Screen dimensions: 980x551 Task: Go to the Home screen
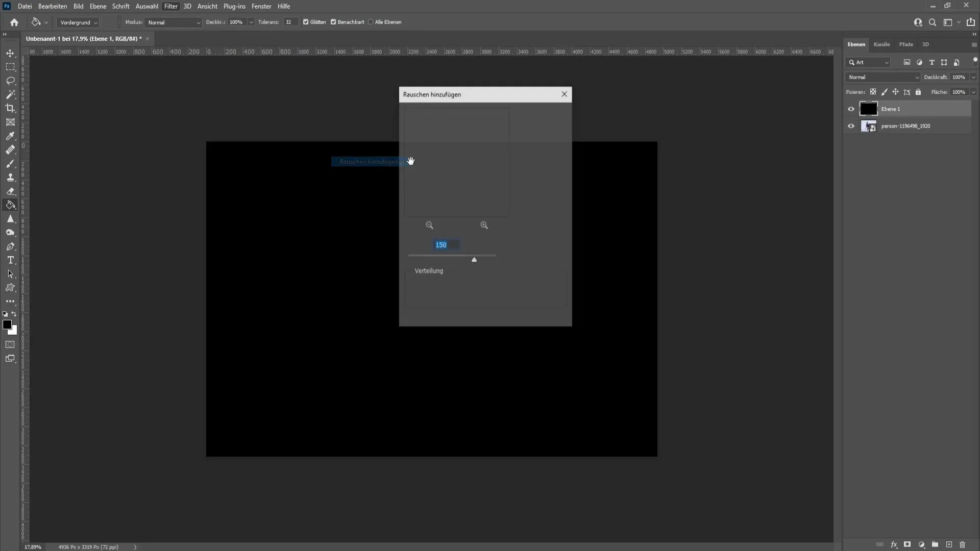pos(14,22)
